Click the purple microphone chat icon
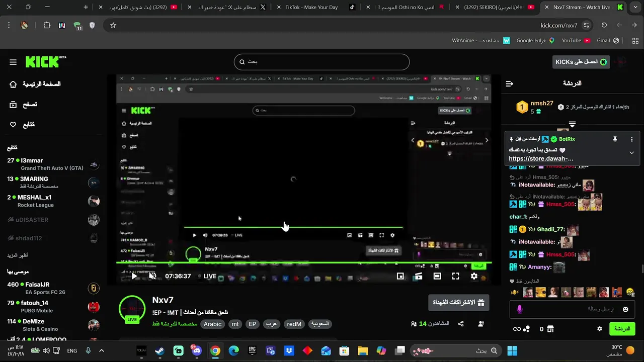 pos(520,309)
